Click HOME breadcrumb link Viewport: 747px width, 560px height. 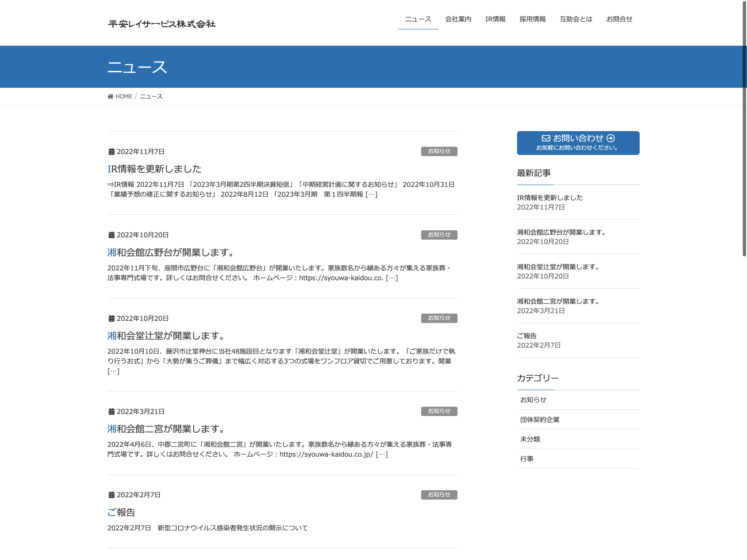coord(123,97)
